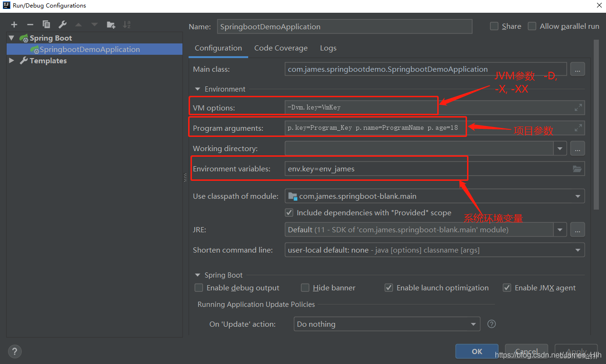Collapse the Spring Boot settings section
Viewport: 606px width, 364px height.
click(x=197, y=275)
